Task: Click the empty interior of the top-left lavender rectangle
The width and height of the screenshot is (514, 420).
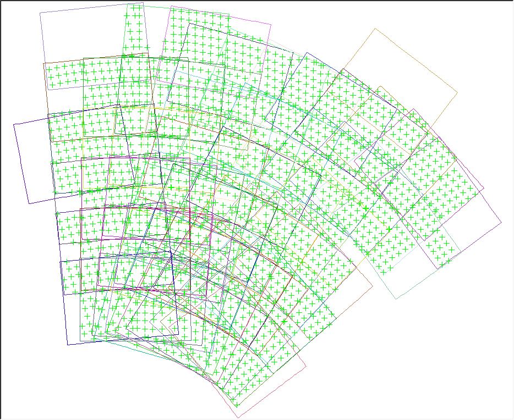Action: [x=83, y=33]
